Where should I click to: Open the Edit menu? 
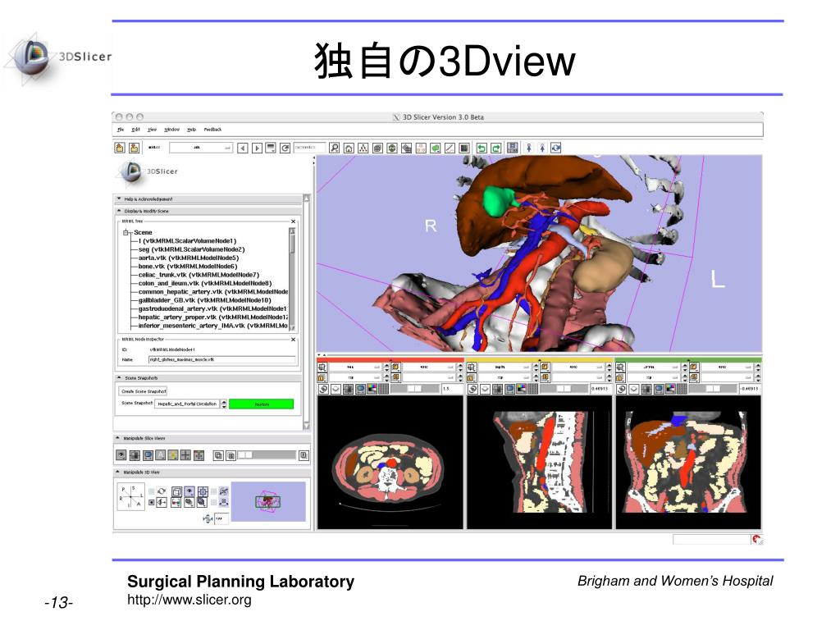(x=135, y=130)
